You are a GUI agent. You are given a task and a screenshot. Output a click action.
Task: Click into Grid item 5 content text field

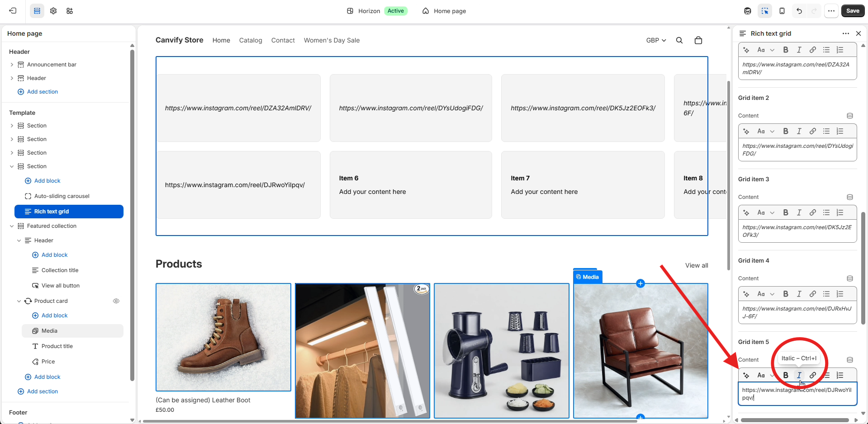click(797, 394)
